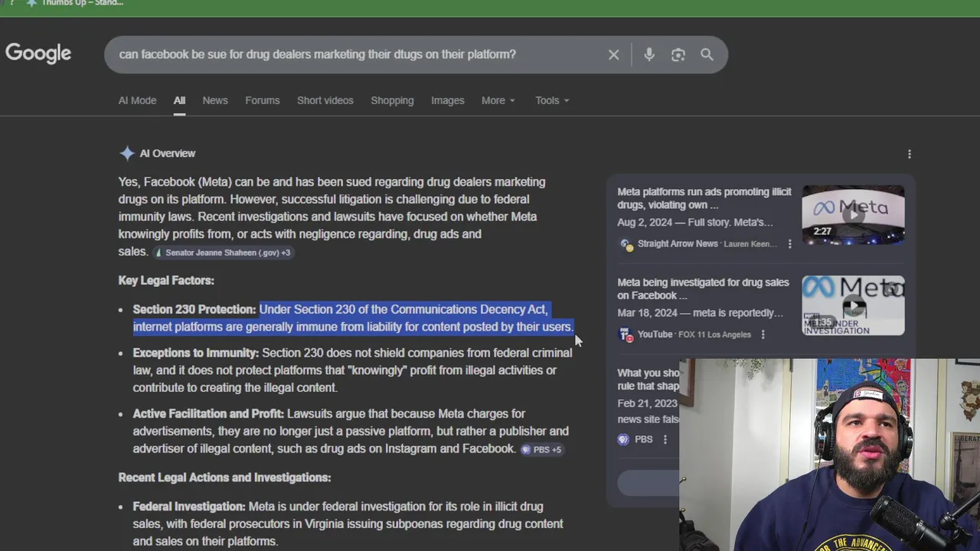Switch to AI Mode tab

(x=137, y=100)
